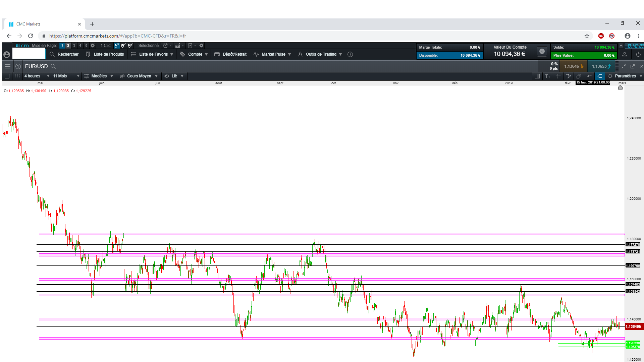The height and width of the screenshot is (362, 644).
Task: Click the help question mark icon
Action: click(x=350, y=54)
